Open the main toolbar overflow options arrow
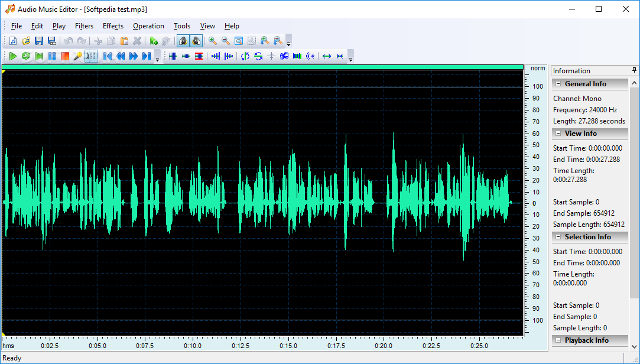 pyautogui.click(x=288, y=41)
